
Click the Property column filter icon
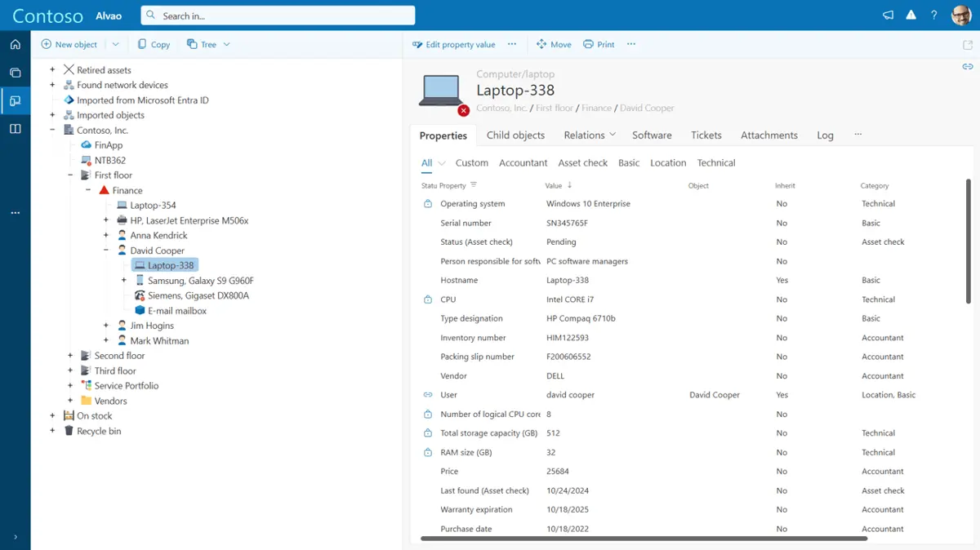coord(474,185)
